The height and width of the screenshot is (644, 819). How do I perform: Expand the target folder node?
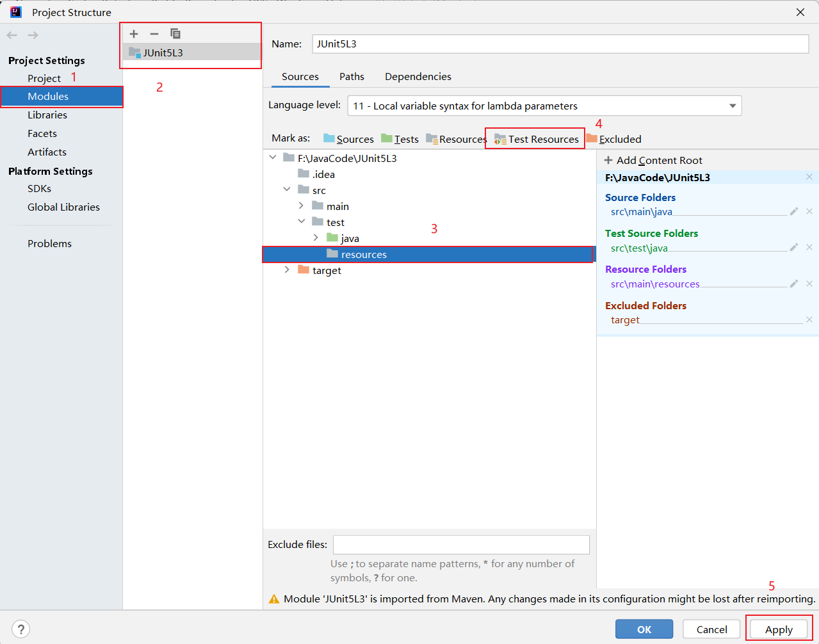click(x=287, y=270)
